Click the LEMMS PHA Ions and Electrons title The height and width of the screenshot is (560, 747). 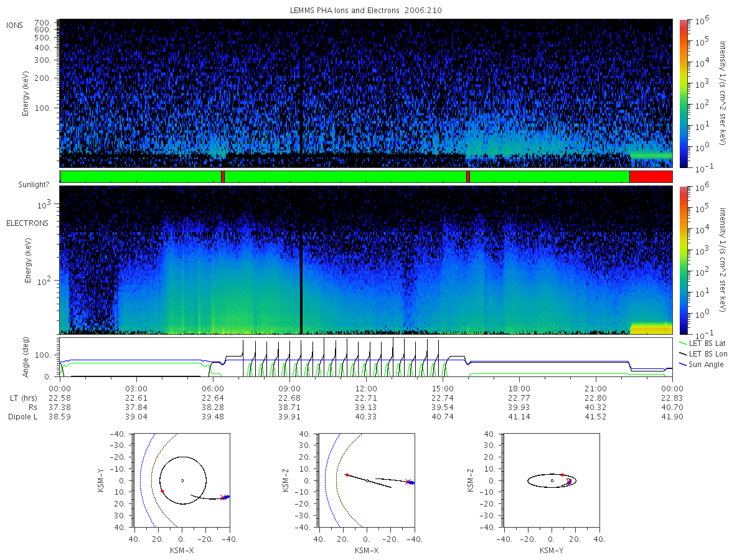pos(367,11)
